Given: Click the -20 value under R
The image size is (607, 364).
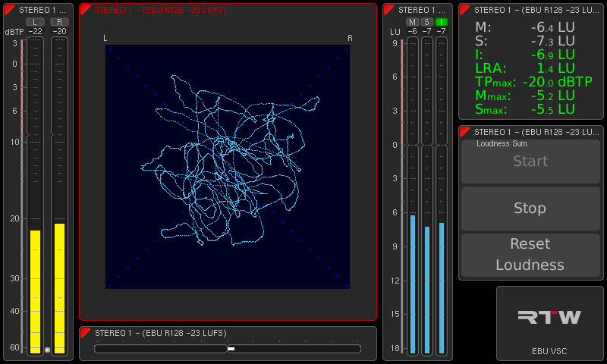Looking at the screenshot, I should coord(60,31).
